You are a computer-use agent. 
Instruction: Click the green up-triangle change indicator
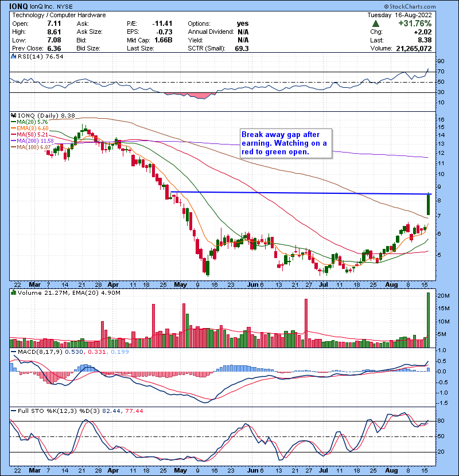click(375, 24)
